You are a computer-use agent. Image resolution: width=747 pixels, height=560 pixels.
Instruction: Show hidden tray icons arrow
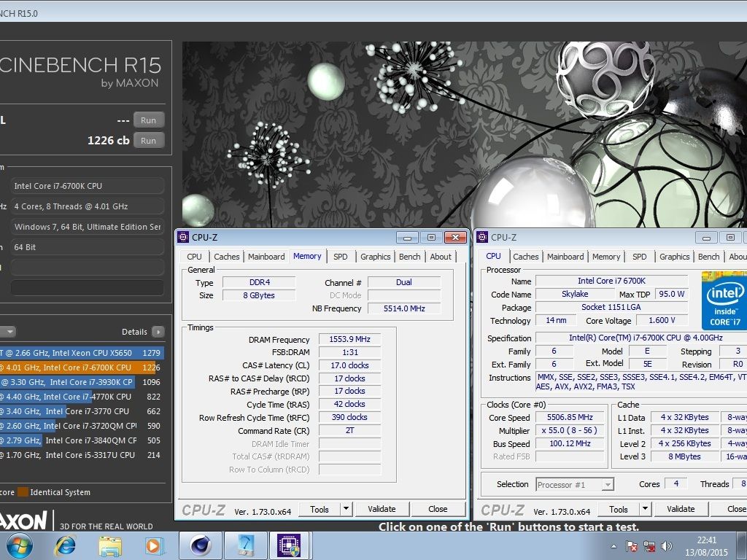point(614,545)
